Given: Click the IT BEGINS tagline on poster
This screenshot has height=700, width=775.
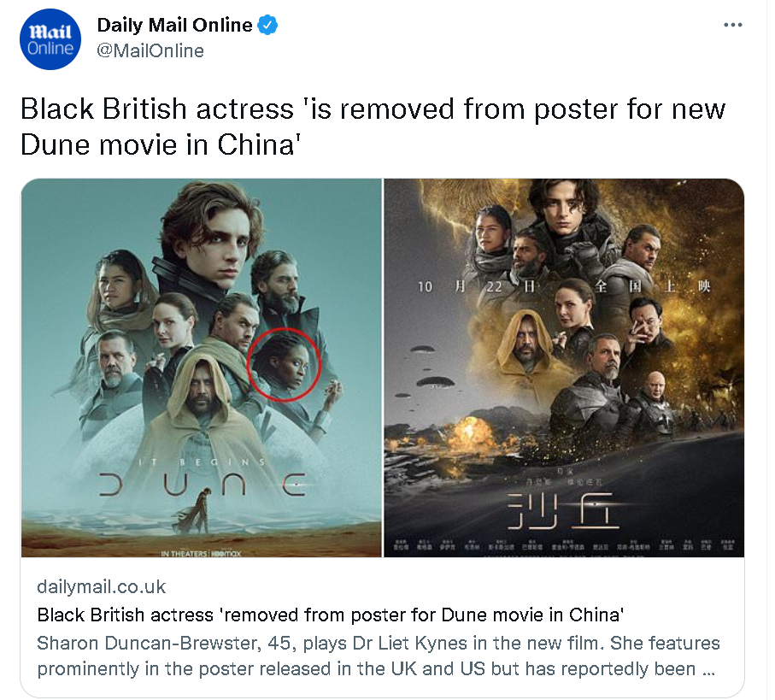Looking at the screenshot, I should tap(202, 462).
